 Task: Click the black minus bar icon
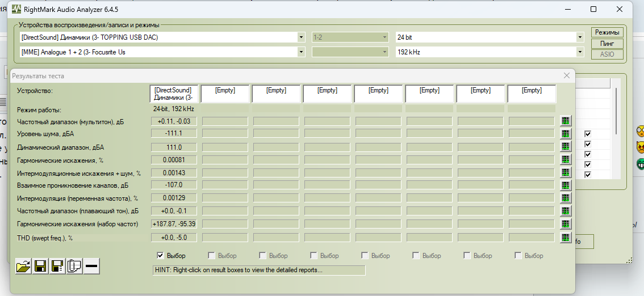(92, 265)
